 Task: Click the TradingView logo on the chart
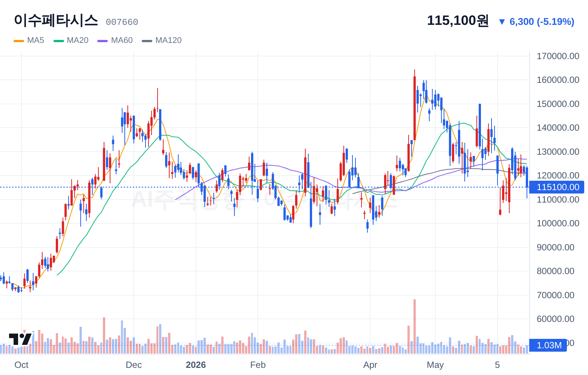click(x=20, y=339)
